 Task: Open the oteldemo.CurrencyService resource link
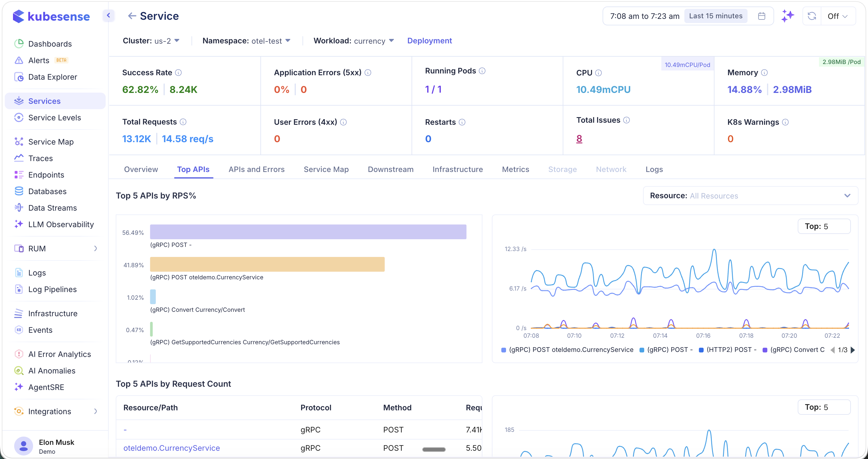click(x=172, y=448)
